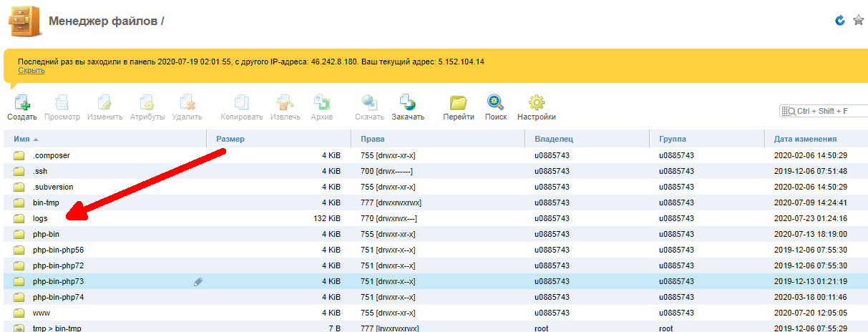Click the date 2020-03-18 00:11:46
The width and height of the screenshot is (868, 332).
point(811,297)
